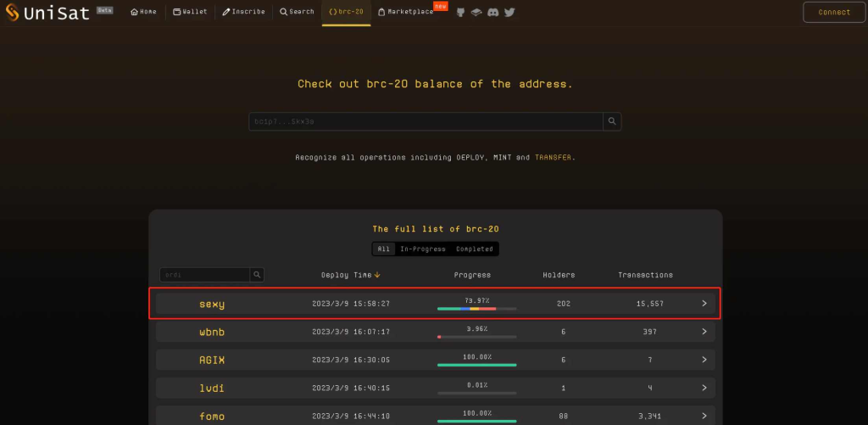Click the Transactions column header
This screenshot has width=868, height=425.
click(645, 275)
